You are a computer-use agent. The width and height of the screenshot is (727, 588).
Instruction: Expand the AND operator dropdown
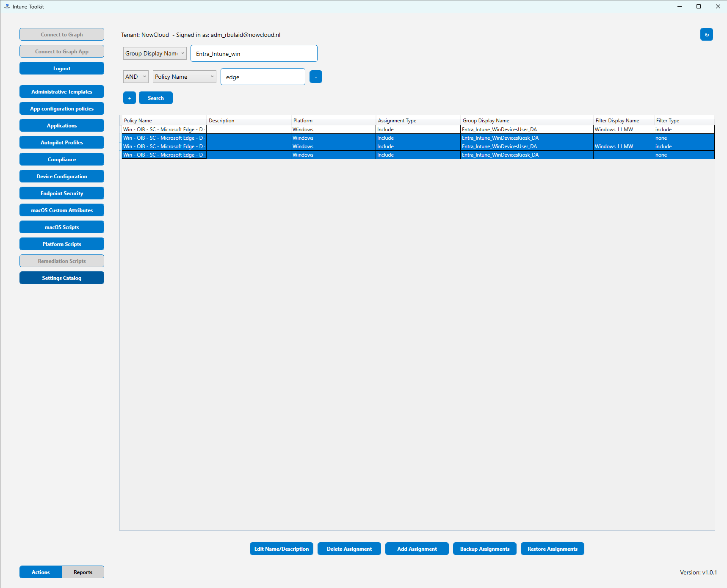(x=135, y=77)
